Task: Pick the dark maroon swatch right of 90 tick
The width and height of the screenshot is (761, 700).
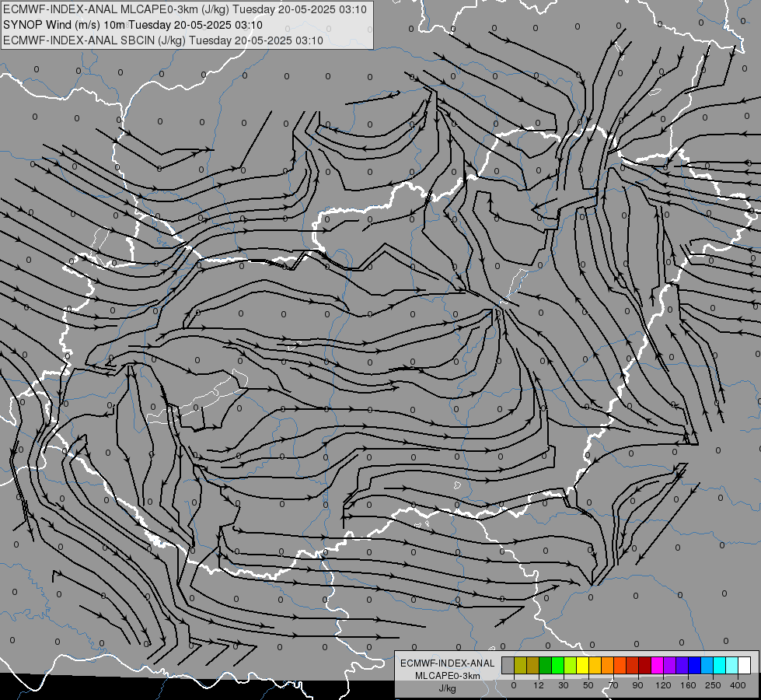Action: pos(645,665)
